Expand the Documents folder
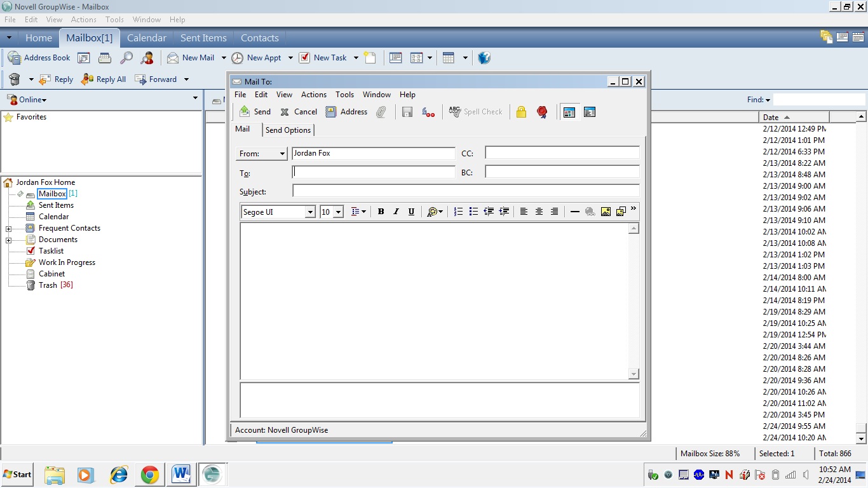 8,240
